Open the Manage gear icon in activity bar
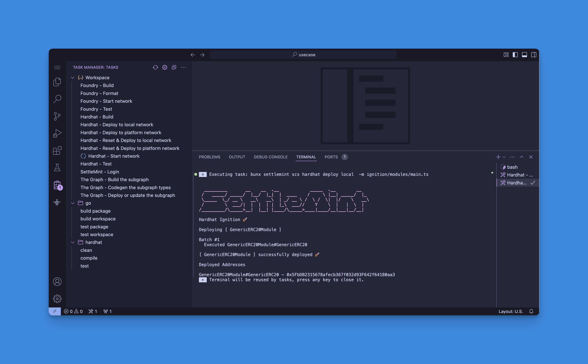This screenshot has width=588, height=364. (x=57, y=299)
